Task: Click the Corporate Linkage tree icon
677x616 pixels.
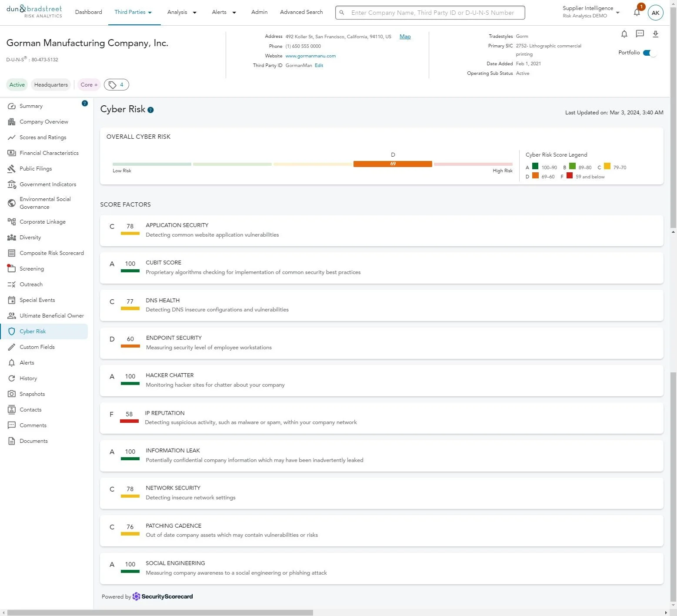Action: 12,222
